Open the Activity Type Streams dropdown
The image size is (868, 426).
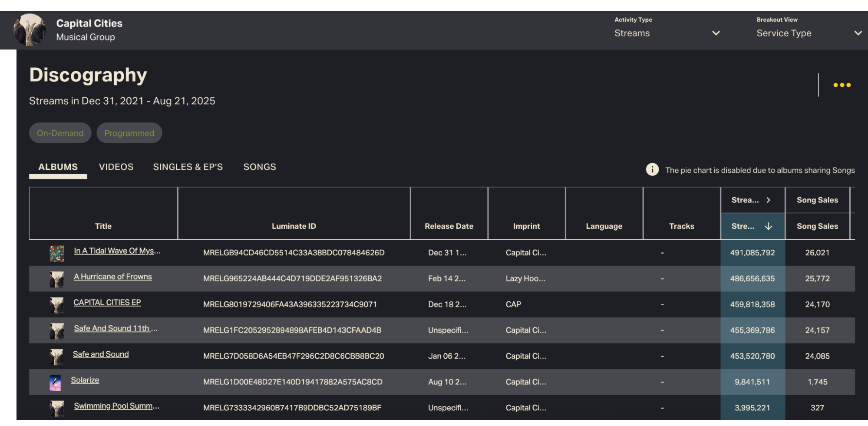(667, 33)
